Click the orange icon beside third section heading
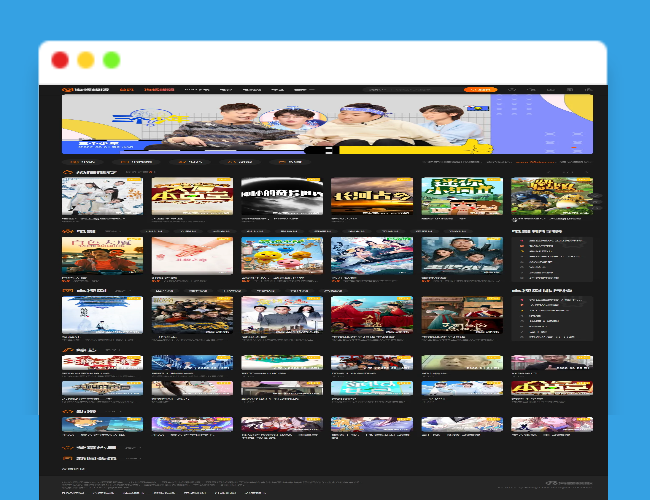Image resolution: width=650 pixels, height=500 pixels. pos(68,291)
